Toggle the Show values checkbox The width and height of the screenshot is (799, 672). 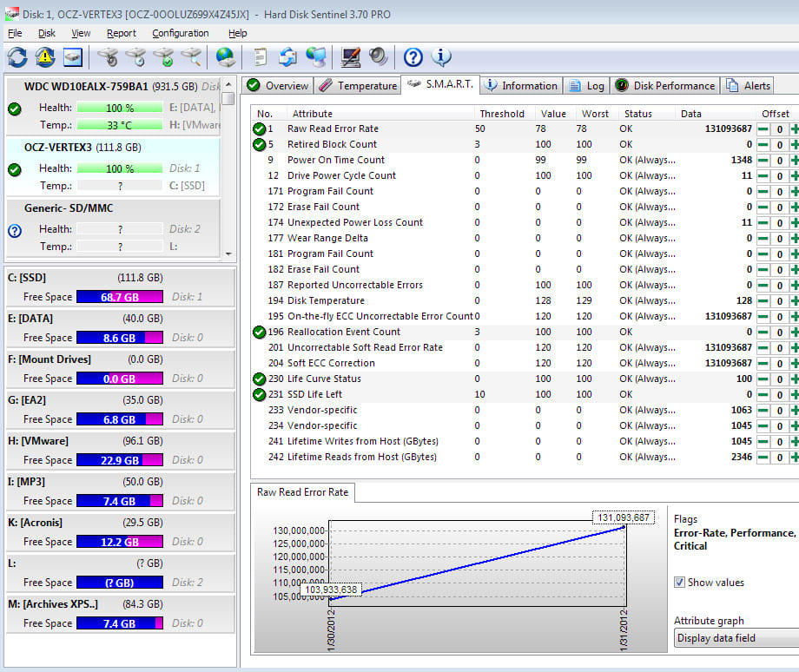coord(680,582)
